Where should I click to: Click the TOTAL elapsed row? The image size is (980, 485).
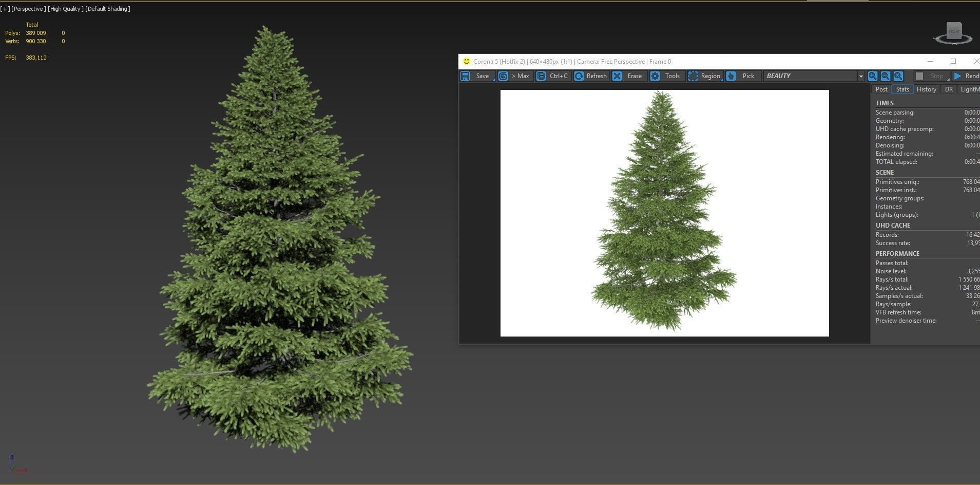click(928, 162)
